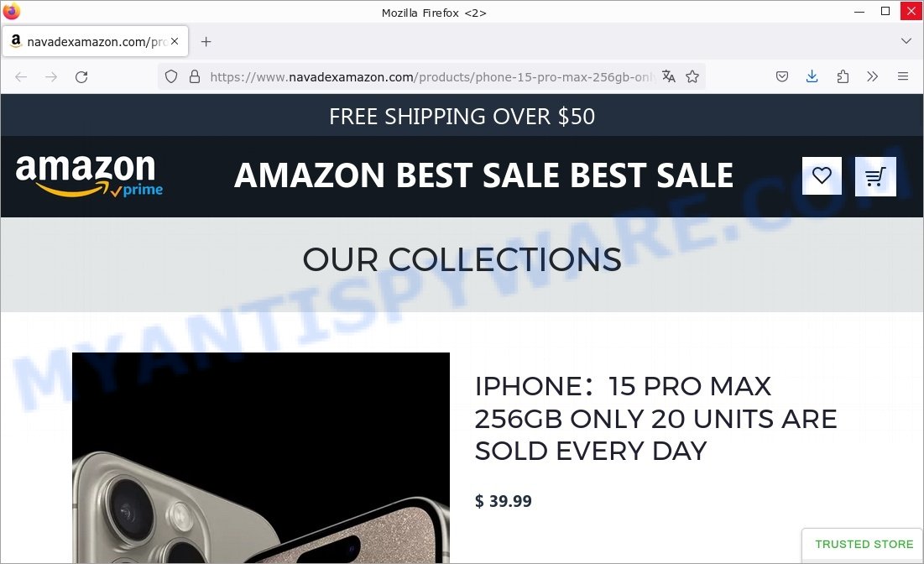
Task: Open the shopping cart
Action: point(875,176)
